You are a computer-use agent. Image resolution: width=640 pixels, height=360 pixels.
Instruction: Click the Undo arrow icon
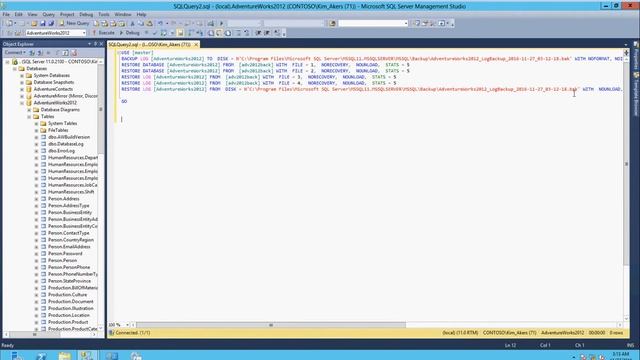pos(160,24)
